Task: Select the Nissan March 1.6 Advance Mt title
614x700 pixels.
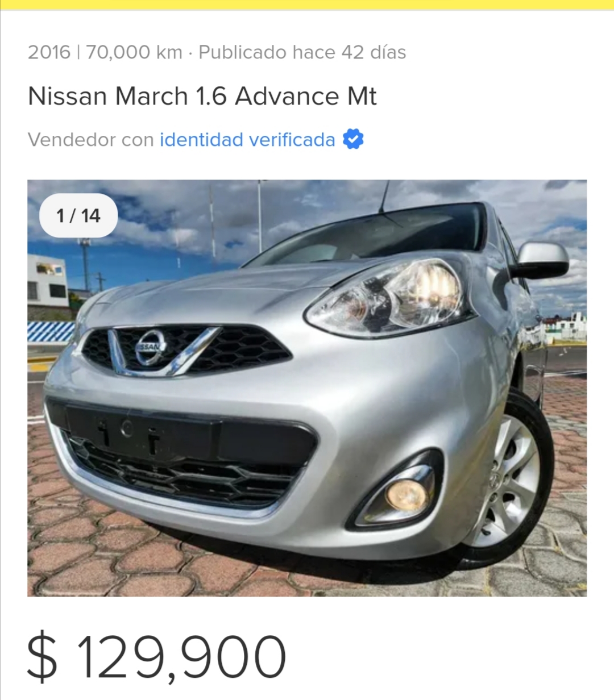Action: pos(202,96)
